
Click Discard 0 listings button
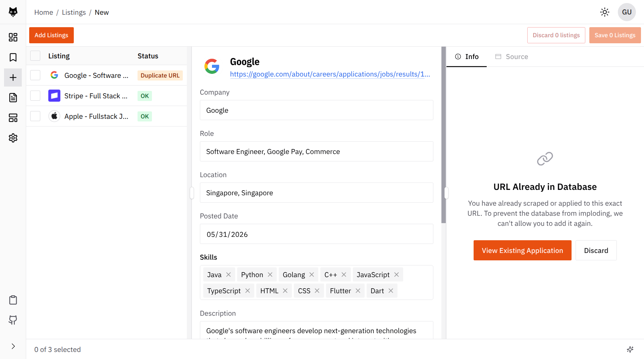tap(556, 35)
